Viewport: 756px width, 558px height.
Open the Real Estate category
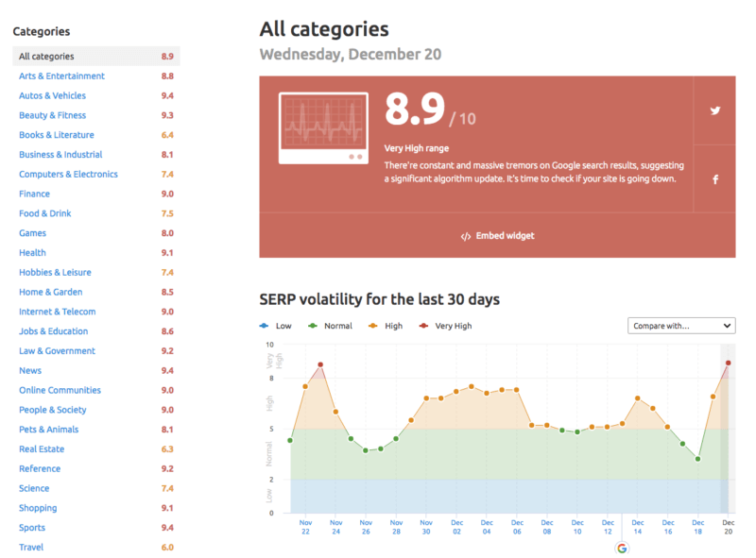point(42,449)
